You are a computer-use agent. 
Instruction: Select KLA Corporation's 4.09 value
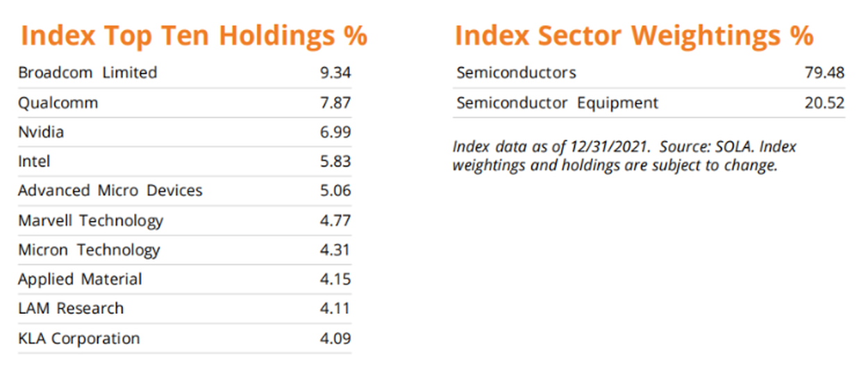336,339
